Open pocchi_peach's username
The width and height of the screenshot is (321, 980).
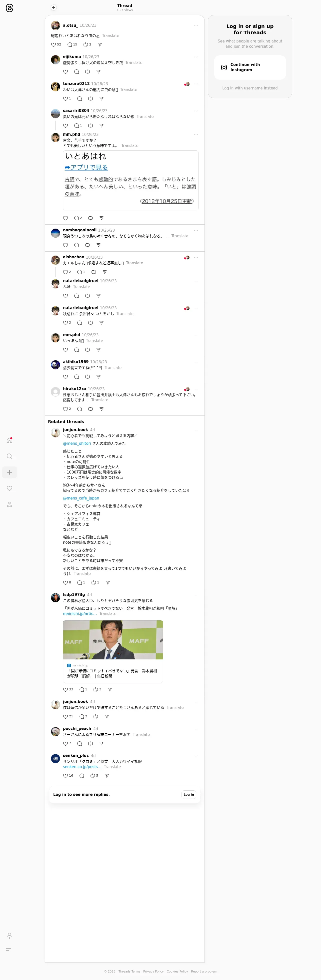(77, 729)
